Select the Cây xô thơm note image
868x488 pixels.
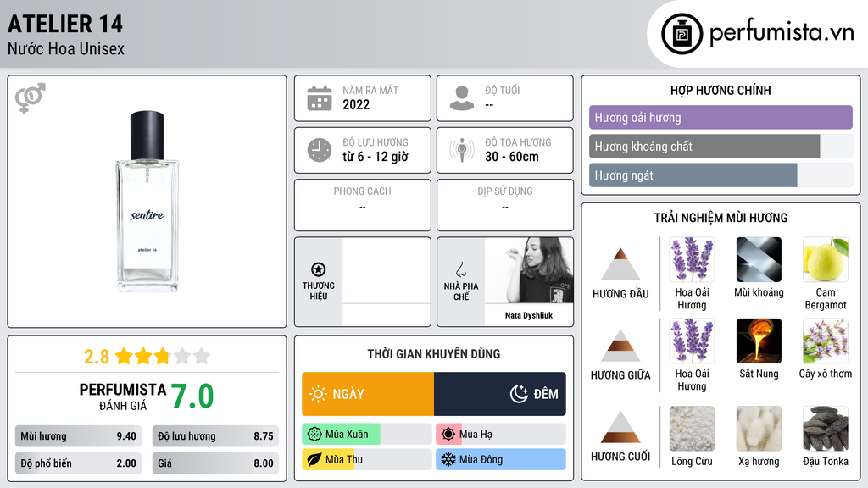(x=826, y=341)
